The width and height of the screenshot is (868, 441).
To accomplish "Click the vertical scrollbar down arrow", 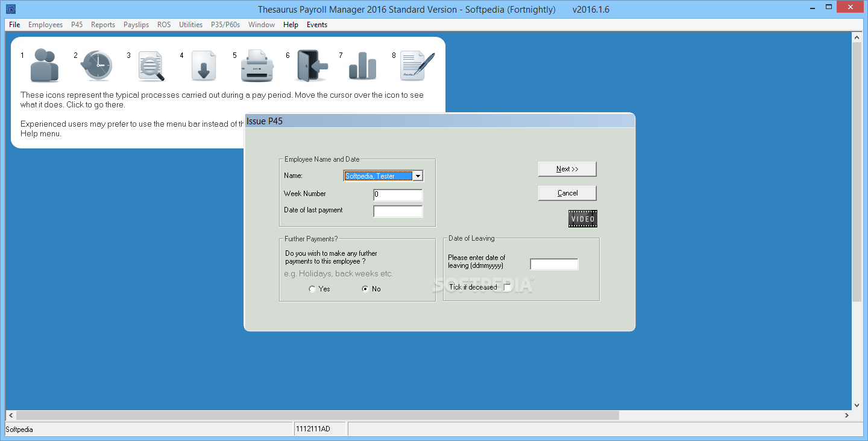I will (x=857, y=405).
